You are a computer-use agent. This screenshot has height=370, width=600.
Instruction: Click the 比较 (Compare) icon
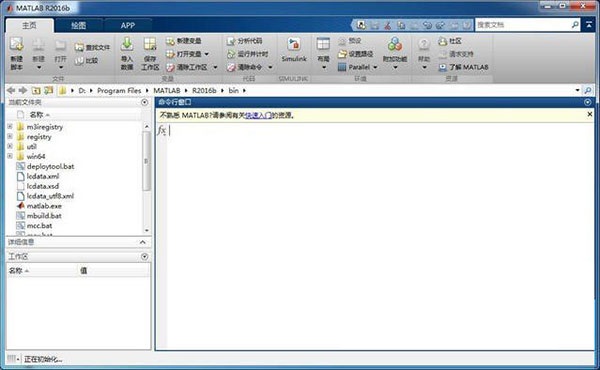coord(79,60)
